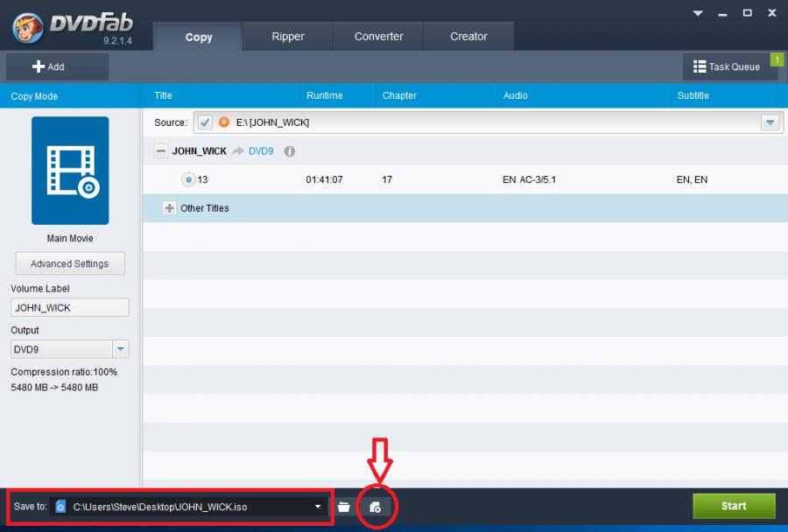Click the ISO image output icon
This screenshot has height=532, width=788.
point(375,507)
